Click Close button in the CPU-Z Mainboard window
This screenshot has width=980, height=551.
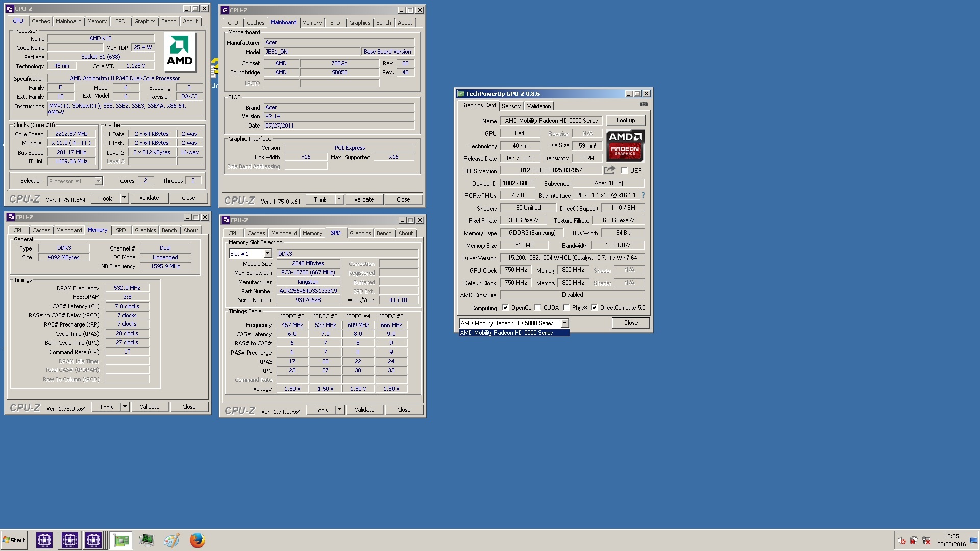click(403, 199)
